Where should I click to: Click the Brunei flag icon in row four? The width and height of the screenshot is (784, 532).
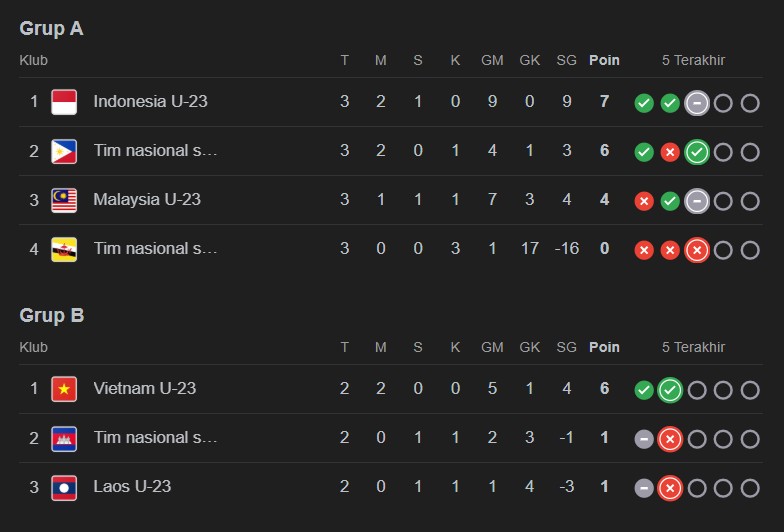click(x=64, y=249)
